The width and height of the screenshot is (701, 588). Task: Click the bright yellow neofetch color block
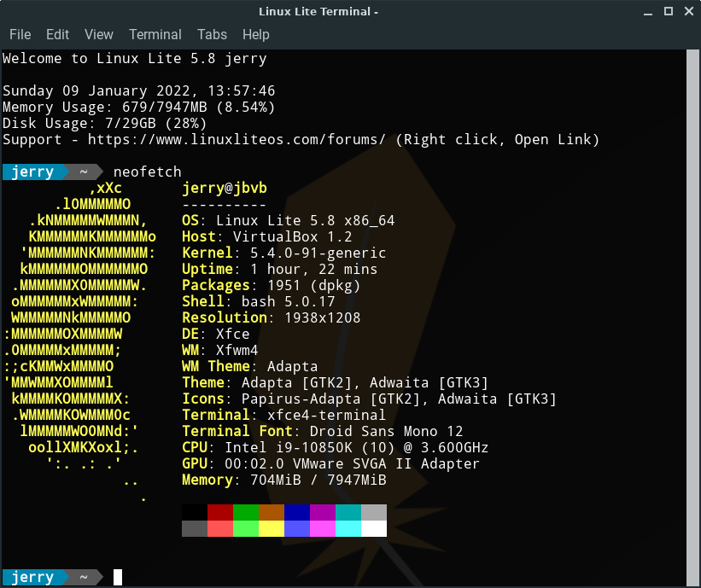click(x=272, y=528)
